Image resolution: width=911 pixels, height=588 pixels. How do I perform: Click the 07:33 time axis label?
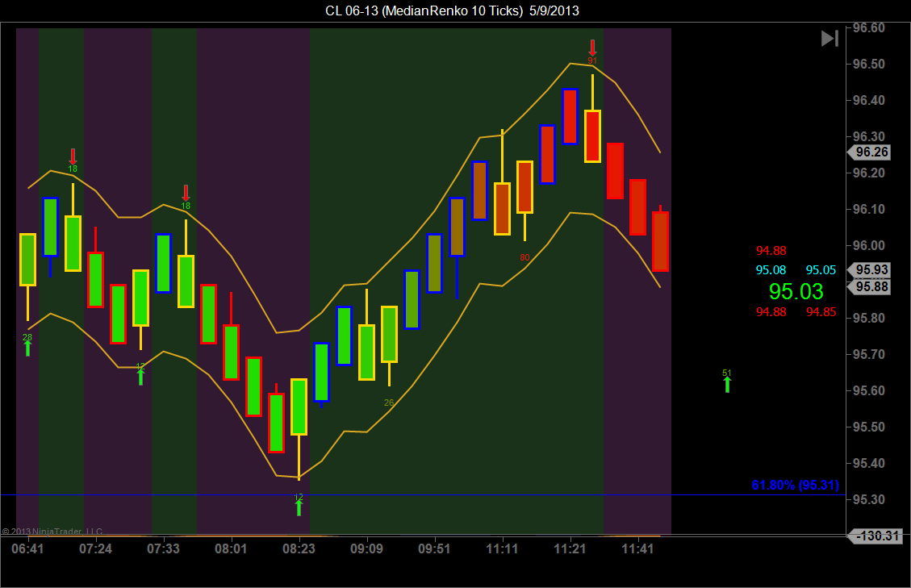tap(163, 548)
